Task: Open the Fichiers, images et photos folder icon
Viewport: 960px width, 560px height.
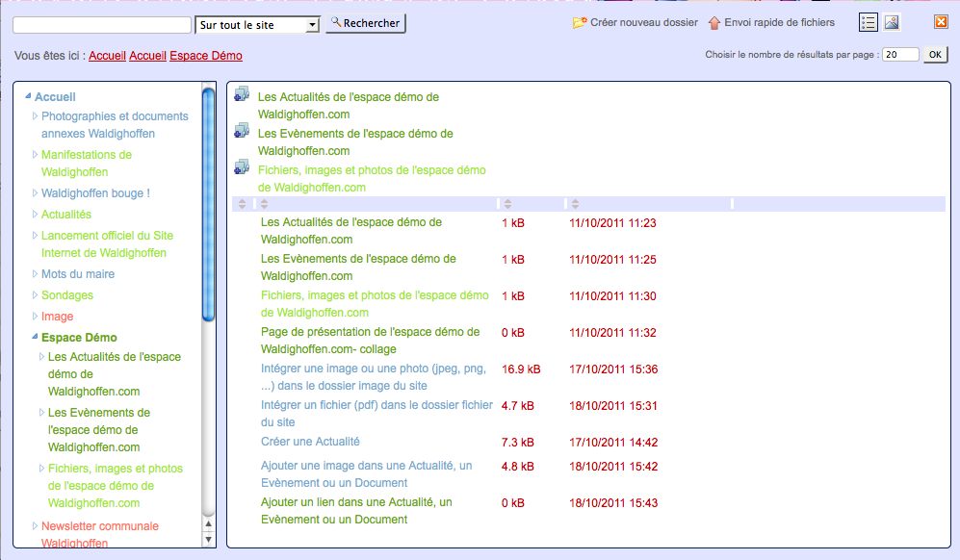Action: tap(242, 167)
